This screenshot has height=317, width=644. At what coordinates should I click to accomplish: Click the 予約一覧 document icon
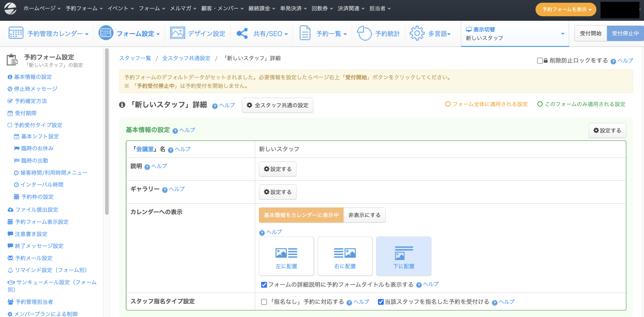[305, 33]
